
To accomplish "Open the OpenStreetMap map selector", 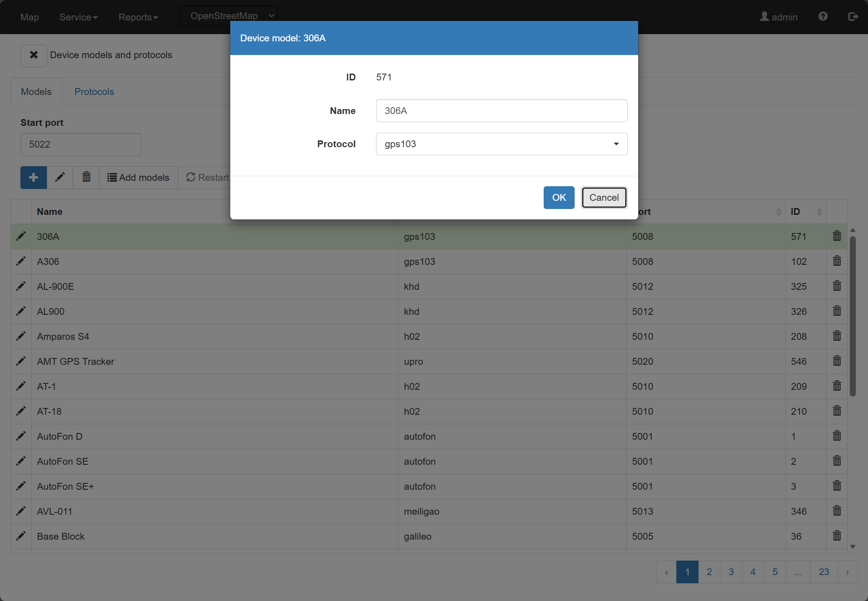I will pyautogui.click(x=228, y=16).
